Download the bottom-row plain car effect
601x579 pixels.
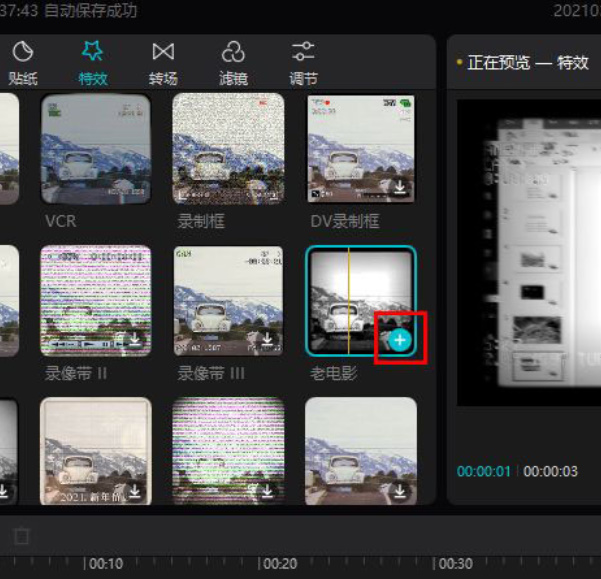pos(400,491)
